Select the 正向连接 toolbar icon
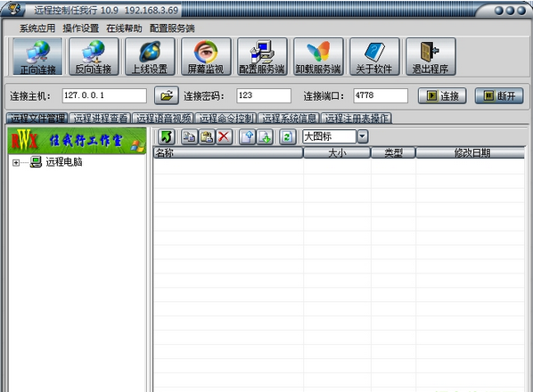 37,56
